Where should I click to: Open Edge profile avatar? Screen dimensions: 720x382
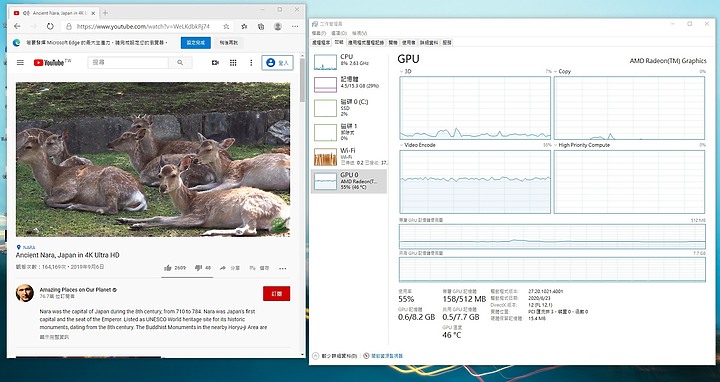point(278,27)
